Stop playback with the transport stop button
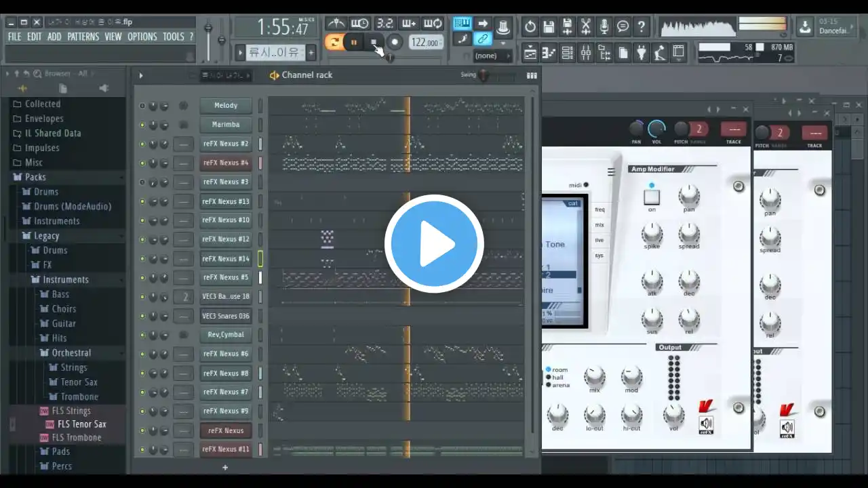868x488 pixels. tap(374, 43)
